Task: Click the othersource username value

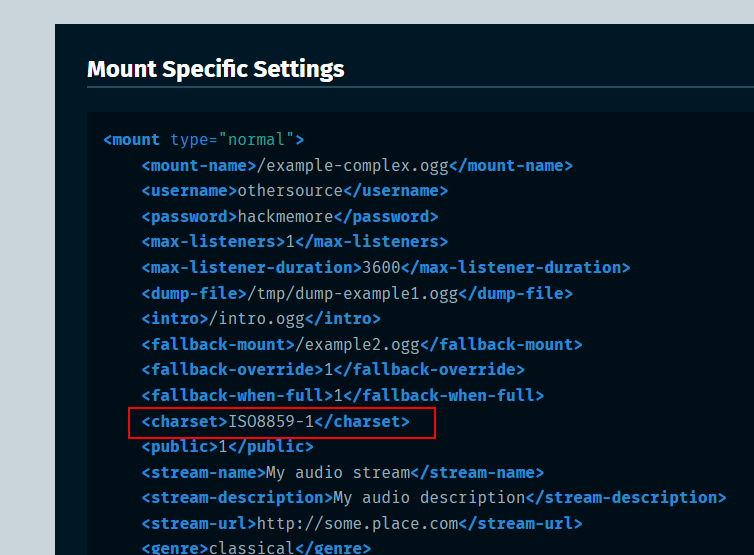Action: (x=287, y=191)
